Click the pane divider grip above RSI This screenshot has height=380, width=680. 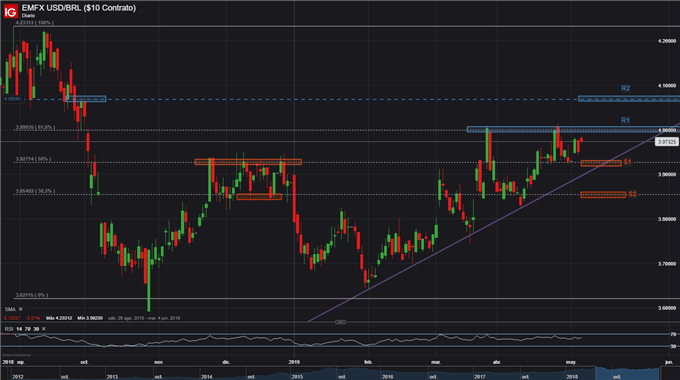(x=340, y=322)
